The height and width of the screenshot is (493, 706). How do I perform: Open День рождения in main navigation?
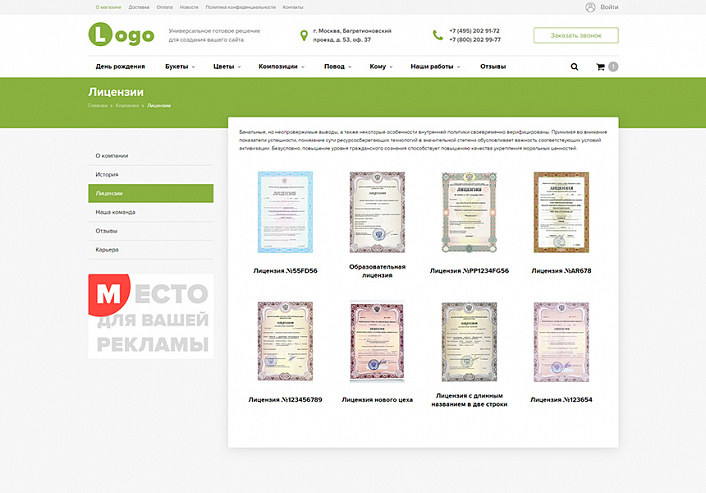(120, 67)
